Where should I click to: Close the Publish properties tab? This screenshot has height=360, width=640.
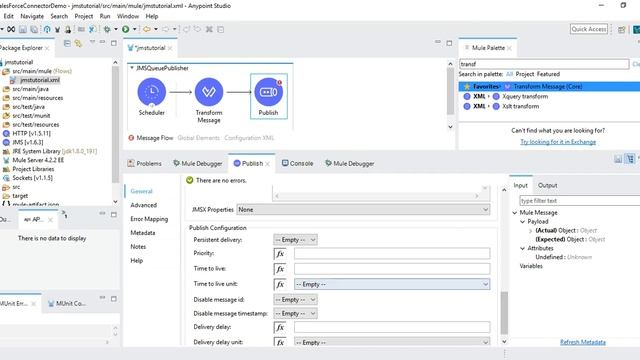click(268, 164)
